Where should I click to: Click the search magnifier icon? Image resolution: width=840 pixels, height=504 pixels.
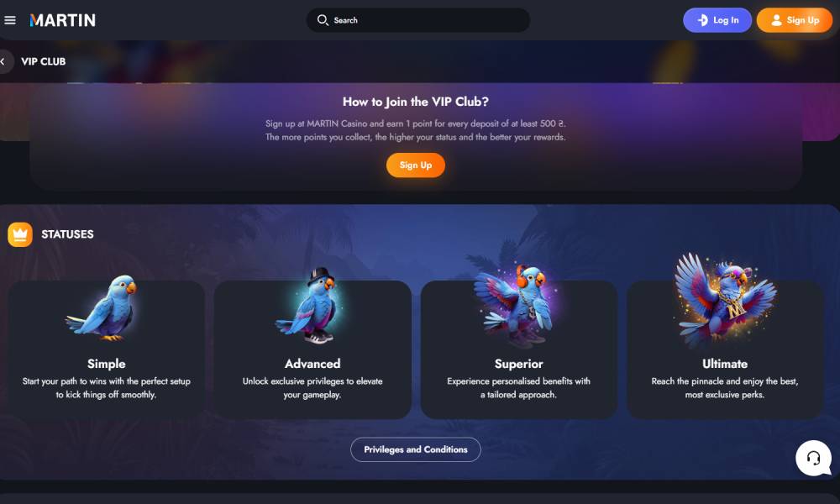pyautogui.click(x=323, y=20)
